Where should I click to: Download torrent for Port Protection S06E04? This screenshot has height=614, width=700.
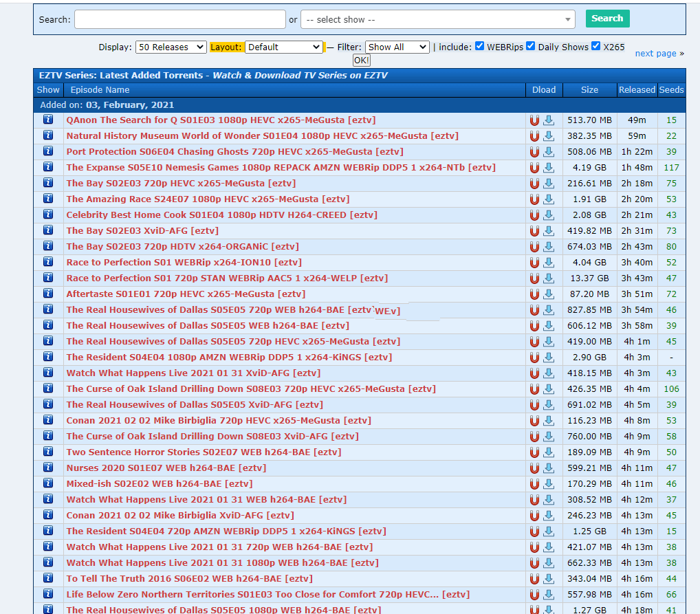(x=549, y=152)
